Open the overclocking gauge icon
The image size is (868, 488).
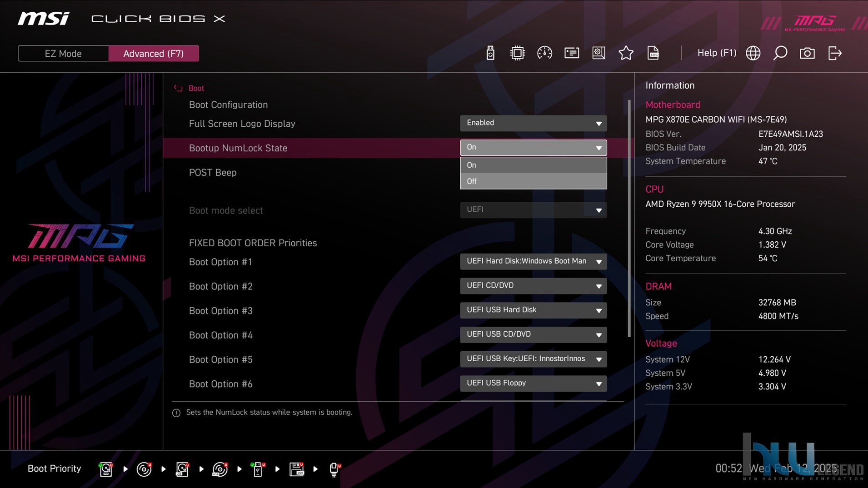(x=544, y=53)
